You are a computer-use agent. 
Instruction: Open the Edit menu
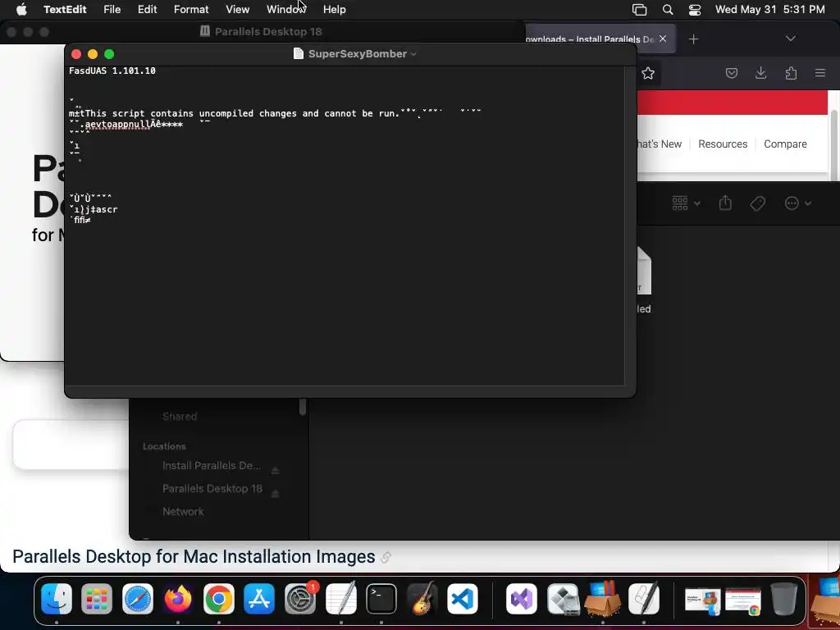147,9
